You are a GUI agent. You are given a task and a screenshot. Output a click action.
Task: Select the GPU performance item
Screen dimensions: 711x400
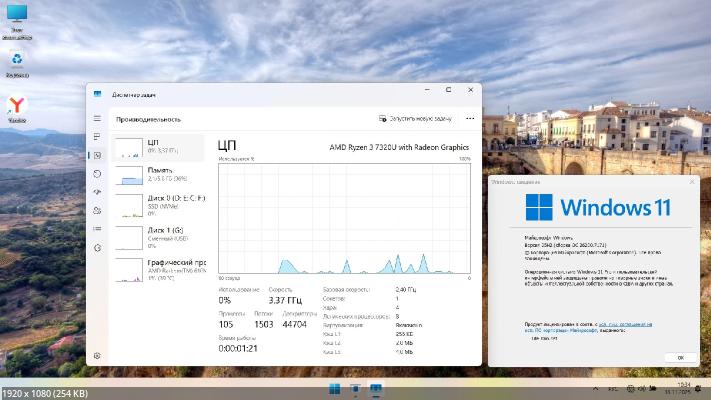(160, 266)
